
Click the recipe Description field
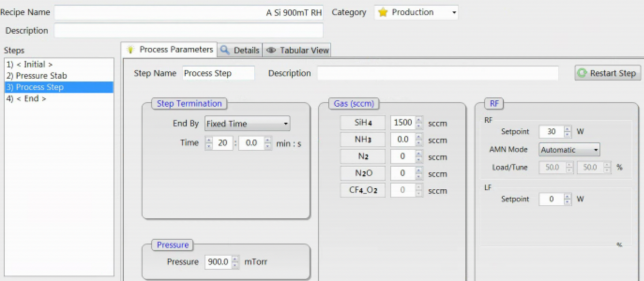point(189,30)
